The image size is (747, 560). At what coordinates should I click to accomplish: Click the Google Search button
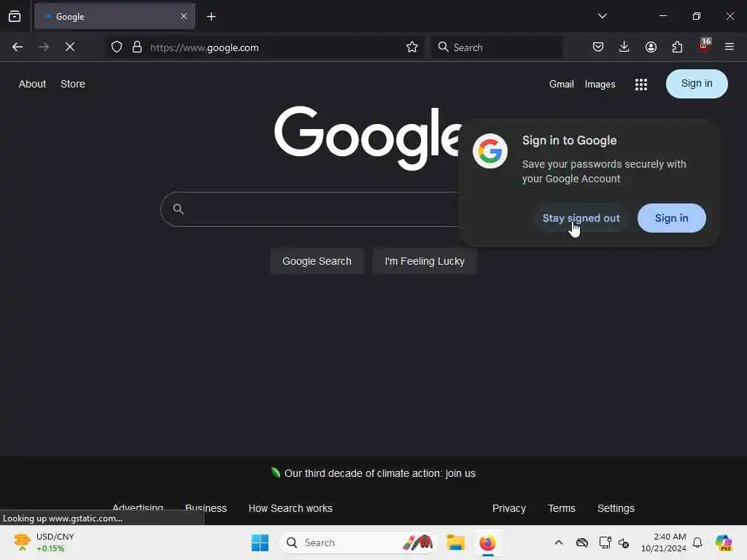click(x=317, y=261)
